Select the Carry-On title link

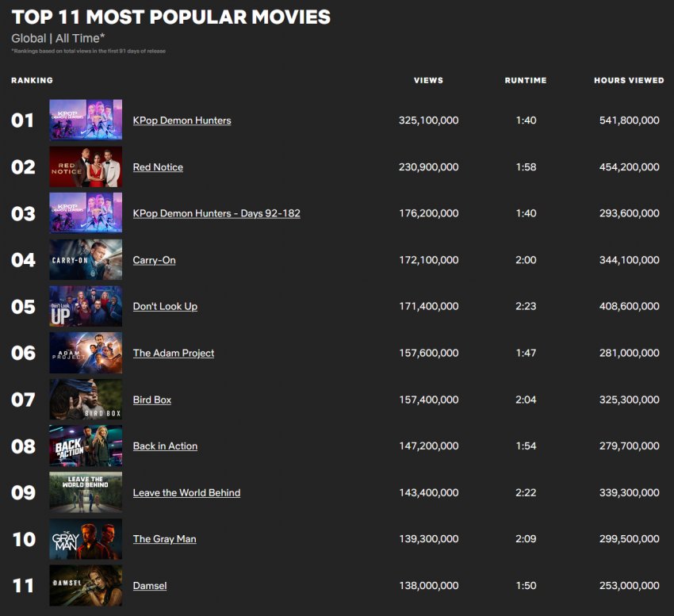[x=154, y=260]
